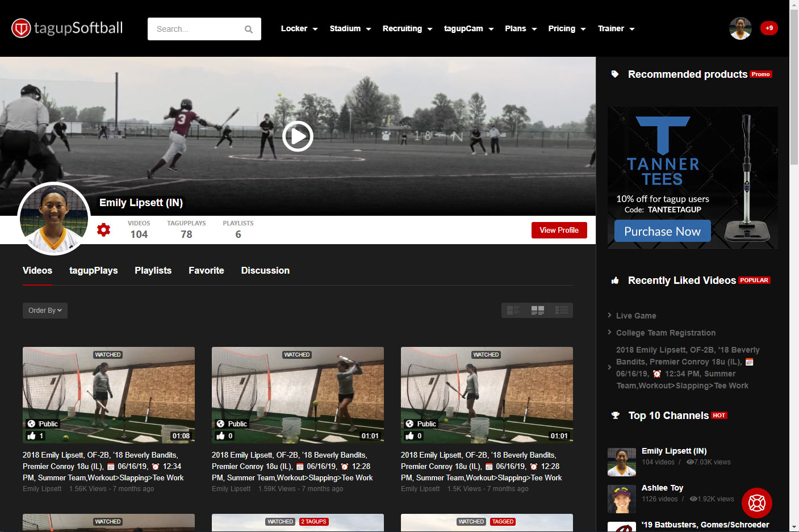Open user avatar in top bar

pos(740,28)
